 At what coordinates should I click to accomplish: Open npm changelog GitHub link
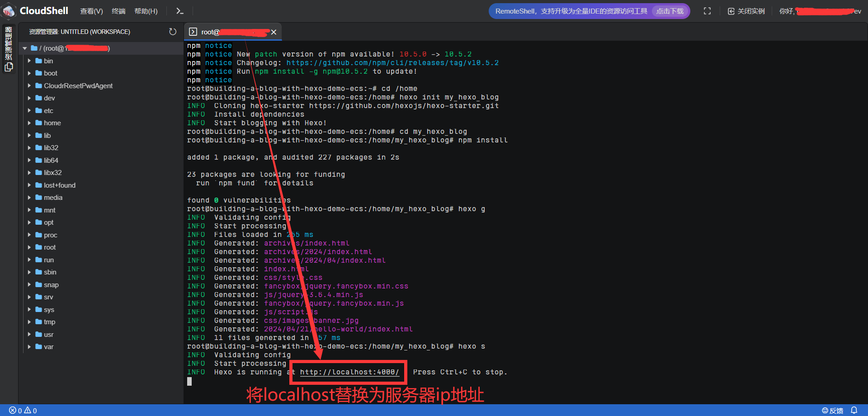[x=392, y=63]
